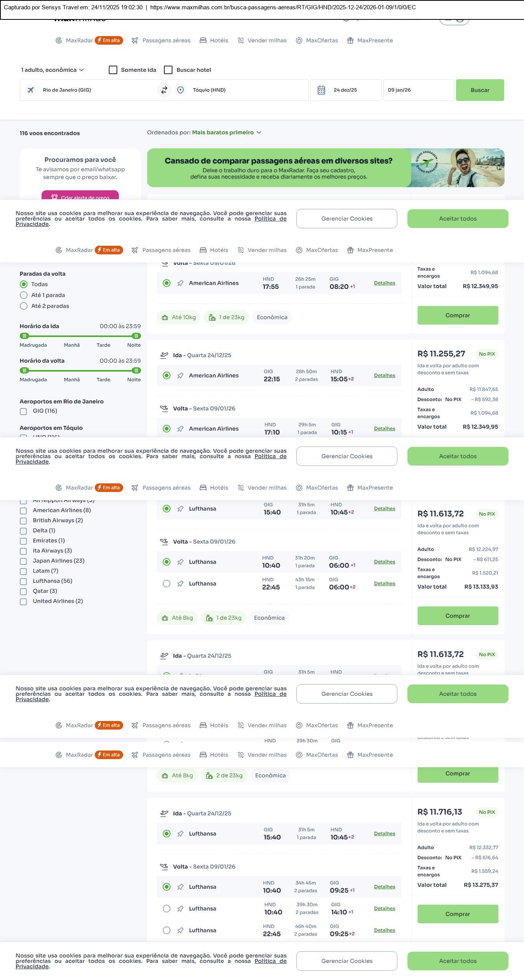Viewport: 524px width, 980px height.
Task: Click the swap origin and destination icon
Action: 164,90
